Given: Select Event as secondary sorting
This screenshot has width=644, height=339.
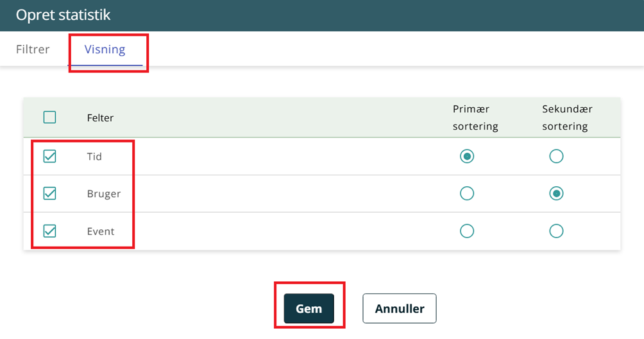Looking at the screenshot, I should (x=556, y=231).
